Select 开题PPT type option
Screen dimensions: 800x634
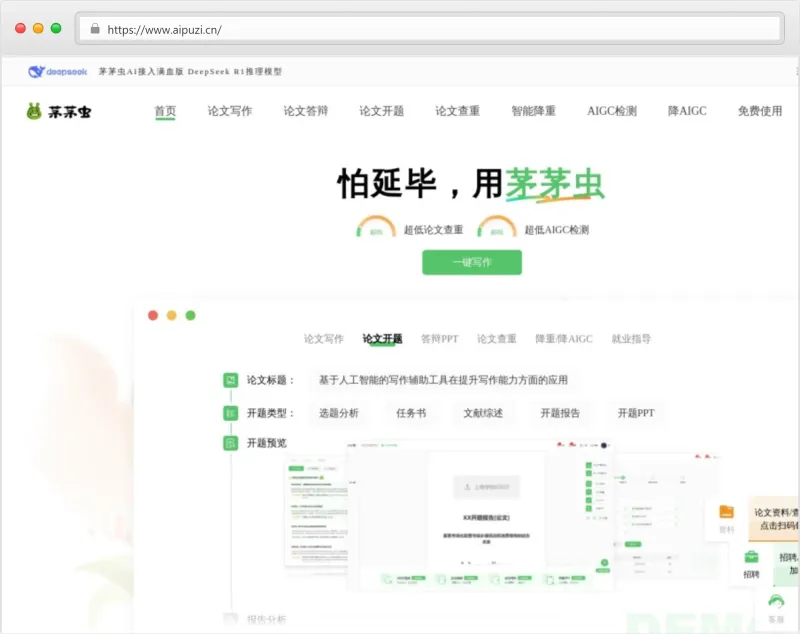coord(636,413)
